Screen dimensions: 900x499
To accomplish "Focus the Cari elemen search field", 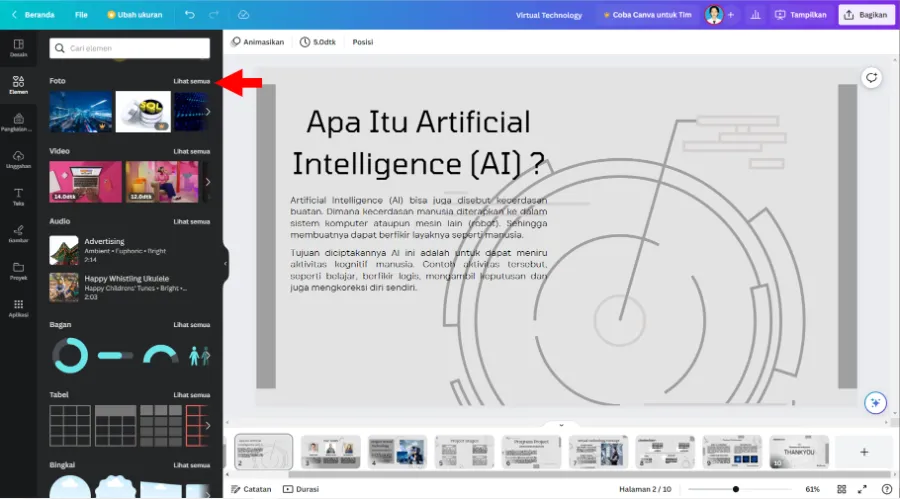I will pos(130,48).
